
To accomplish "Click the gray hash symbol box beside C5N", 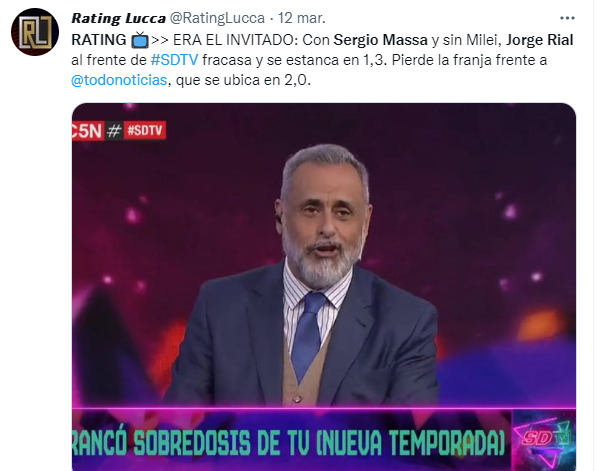I will [x=114, y=131].
